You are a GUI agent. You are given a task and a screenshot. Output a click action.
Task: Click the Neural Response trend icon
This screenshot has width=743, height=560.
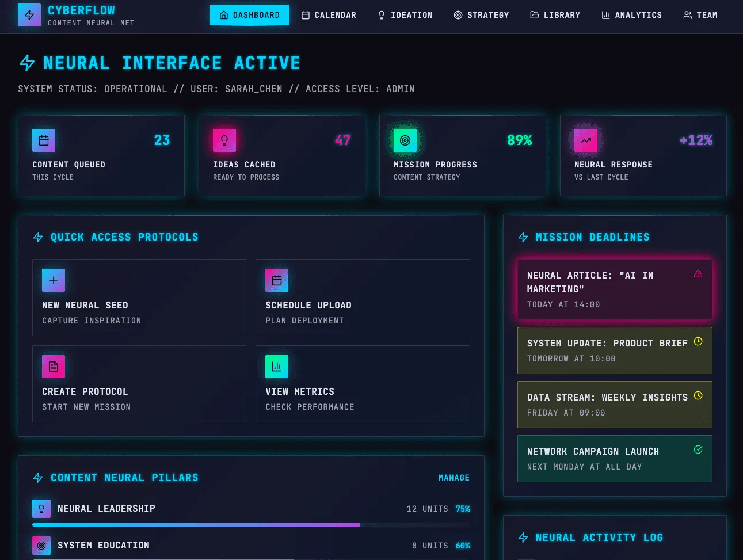tap(586, 140)
